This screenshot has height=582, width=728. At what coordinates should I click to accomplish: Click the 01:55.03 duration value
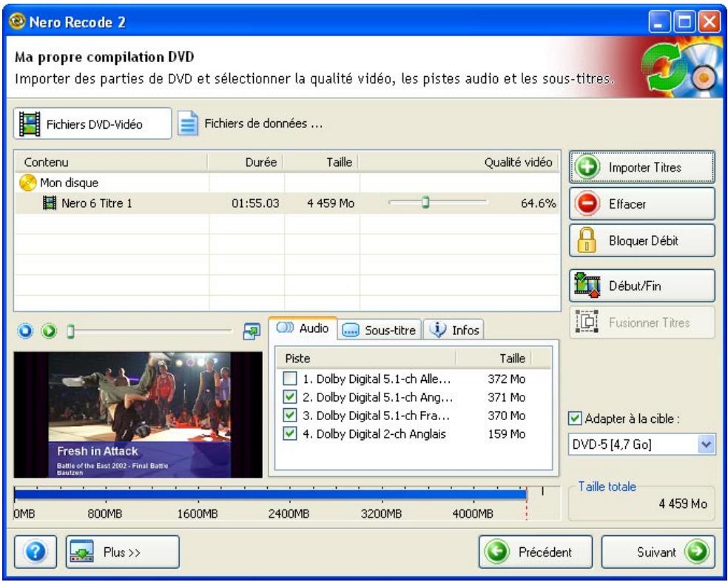pyautogui.click(x=255, y=203)
